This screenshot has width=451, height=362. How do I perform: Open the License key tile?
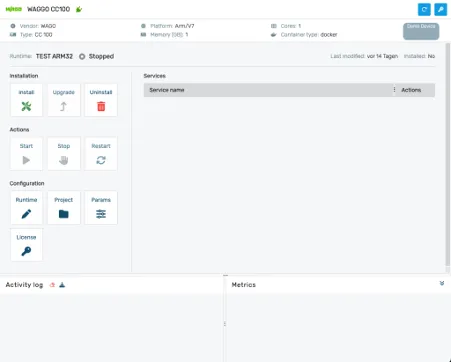pos(26,245)
